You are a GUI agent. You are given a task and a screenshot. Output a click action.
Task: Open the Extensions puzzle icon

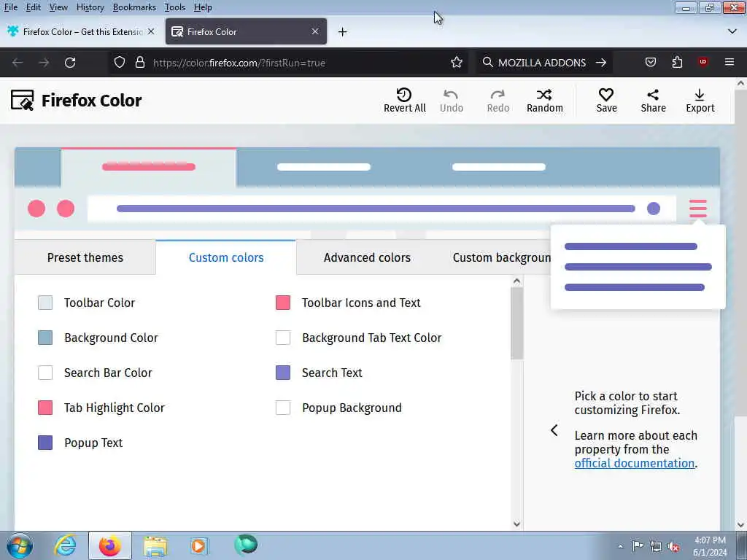(x=677, y=63)
